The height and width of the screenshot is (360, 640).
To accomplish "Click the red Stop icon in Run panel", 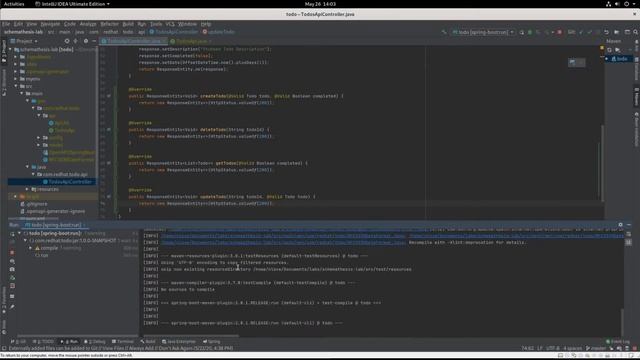I will (12, 253).
